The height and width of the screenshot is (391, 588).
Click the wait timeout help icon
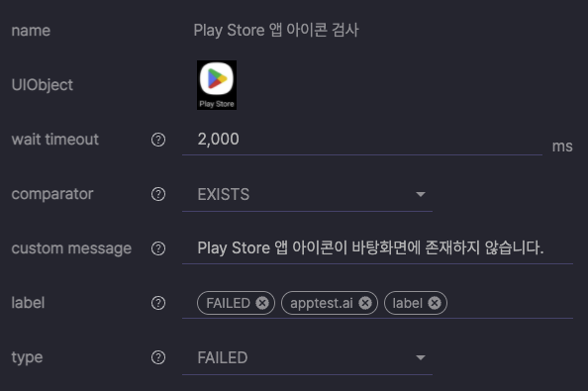pos(158,140)
